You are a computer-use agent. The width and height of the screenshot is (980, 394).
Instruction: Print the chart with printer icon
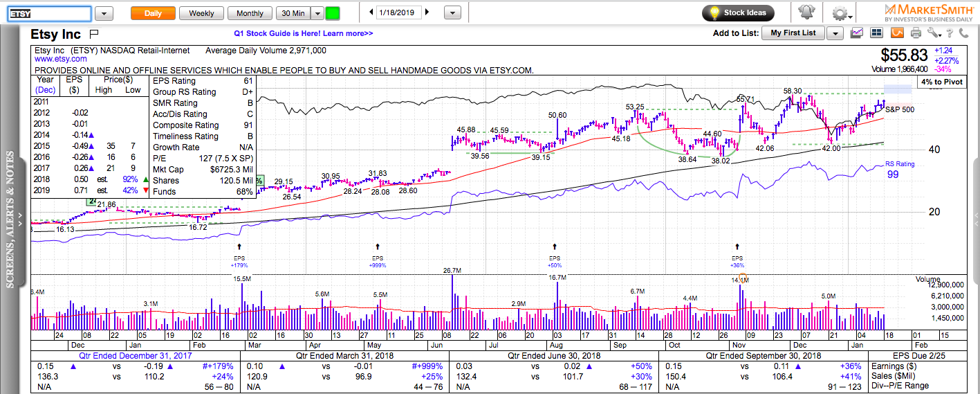[916, 33]
